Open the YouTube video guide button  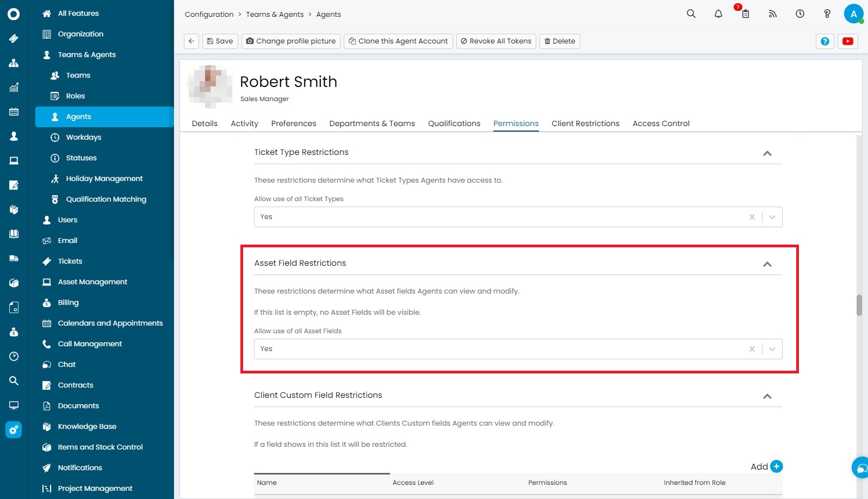click(x=847, y=41)
